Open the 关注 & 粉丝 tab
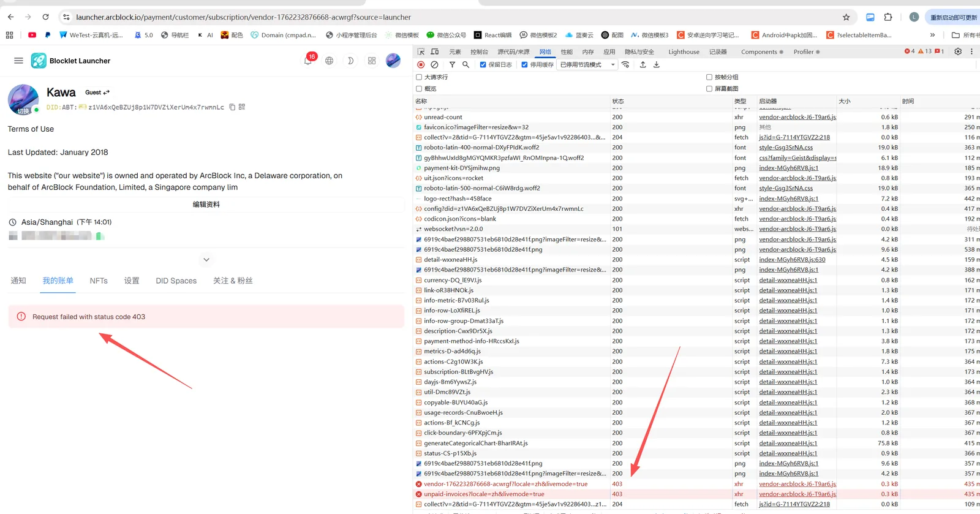This screenshot has width=980, height=514. tap(233, 281)
